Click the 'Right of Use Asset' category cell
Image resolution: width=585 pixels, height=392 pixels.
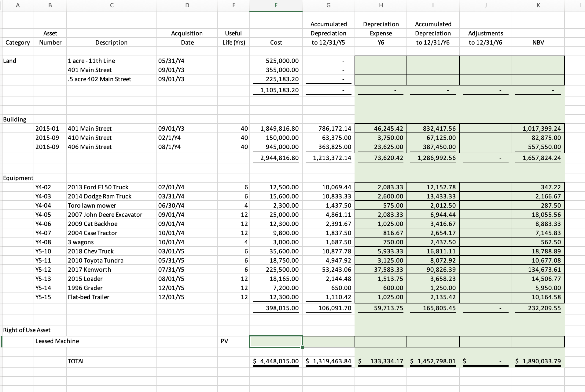coord(27,330)
